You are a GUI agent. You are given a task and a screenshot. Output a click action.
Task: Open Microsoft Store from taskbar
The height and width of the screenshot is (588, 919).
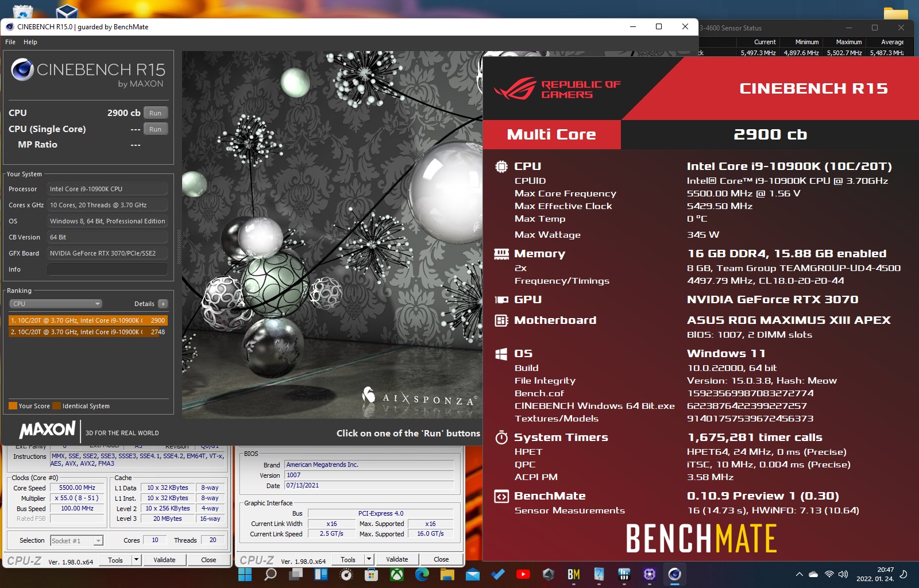tap(371, 574)
